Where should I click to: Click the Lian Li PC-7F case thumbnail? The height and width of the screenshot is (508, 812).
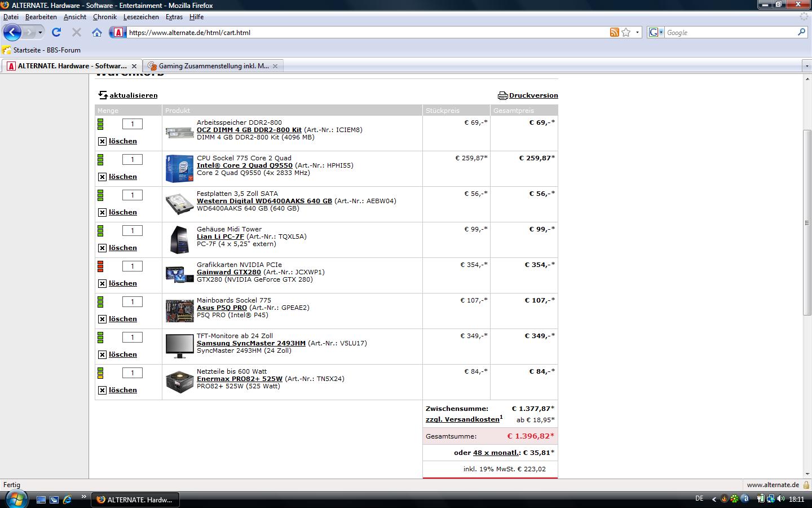click(179, 240)
